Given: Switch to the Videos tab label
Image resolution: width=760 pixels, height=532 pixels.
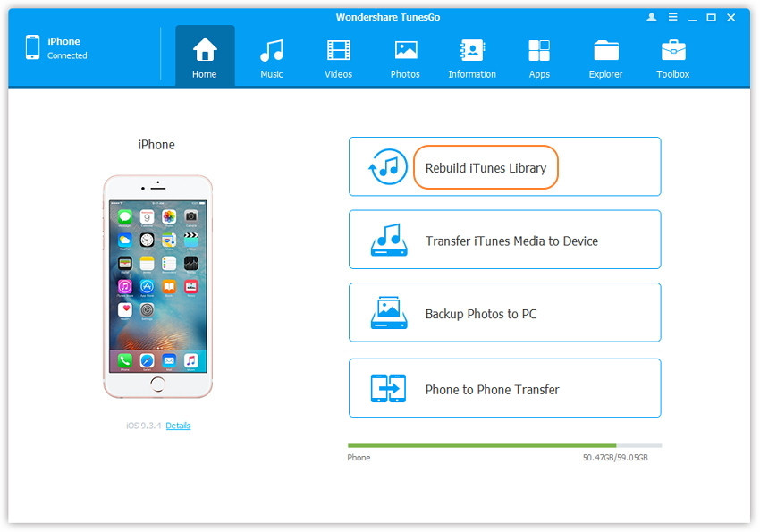Looking at the screenshot, I should (x=338, y=74).
